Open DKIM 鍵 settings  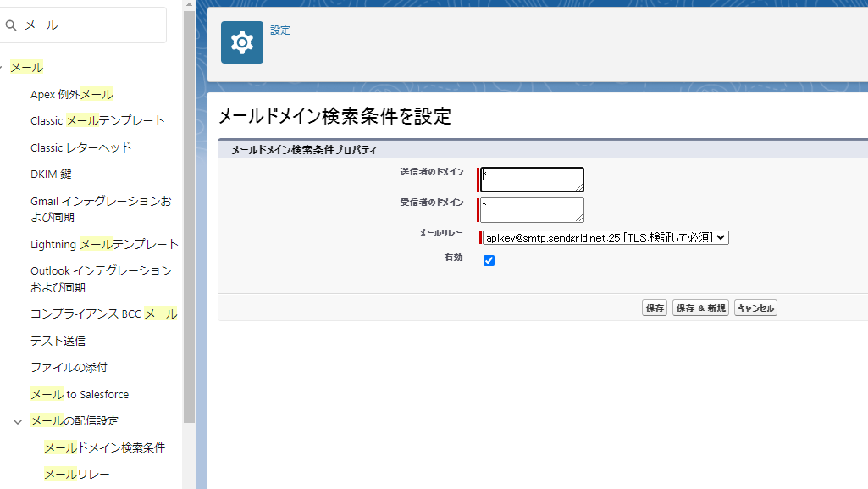tap(52, 174)
